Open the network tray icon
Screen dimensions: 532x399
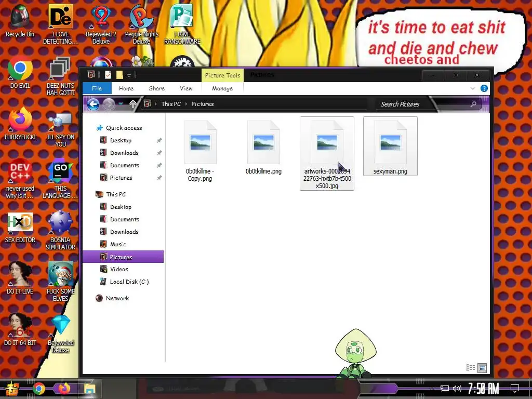point(445,389)
